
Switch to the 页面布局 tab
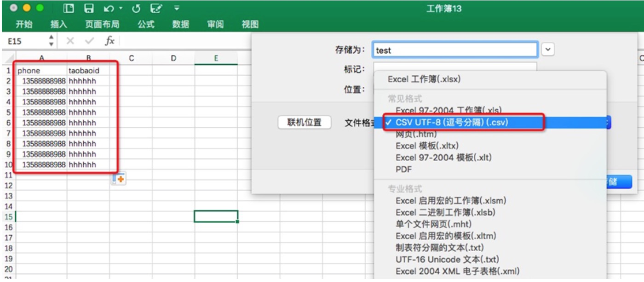[102, 24]
